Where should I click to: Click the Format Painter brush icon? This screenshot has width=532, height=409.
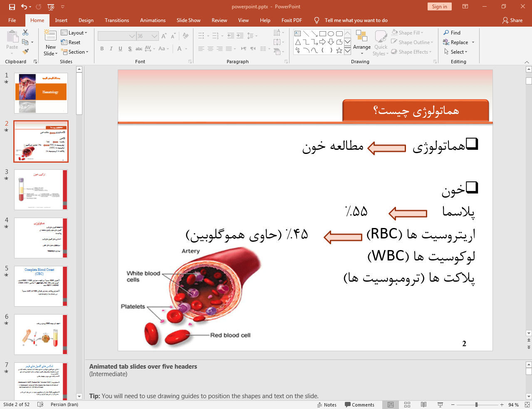(x=25, y=52)
